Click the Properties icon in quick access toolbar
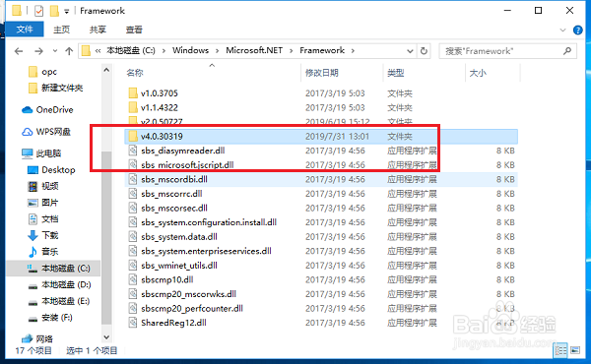Viewport: 591px width, 364px height. click(38, 11)
